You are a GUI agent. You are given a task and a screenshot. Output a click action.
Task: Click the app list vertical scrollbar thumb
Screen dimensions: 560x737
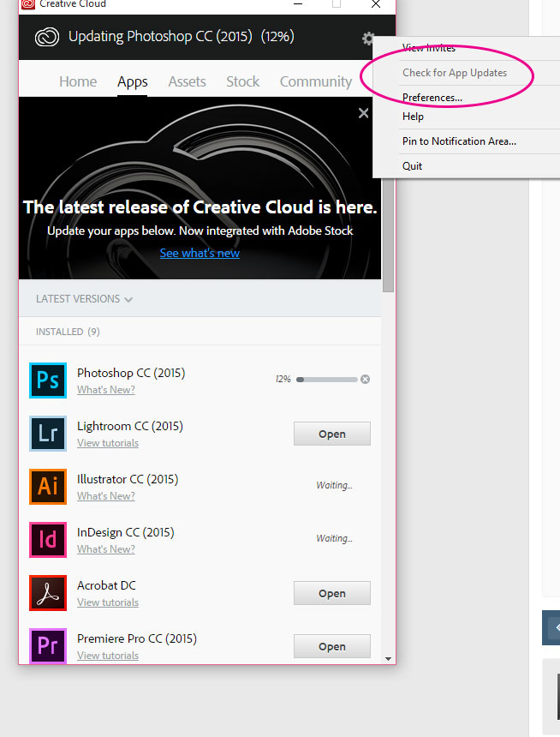388,235
